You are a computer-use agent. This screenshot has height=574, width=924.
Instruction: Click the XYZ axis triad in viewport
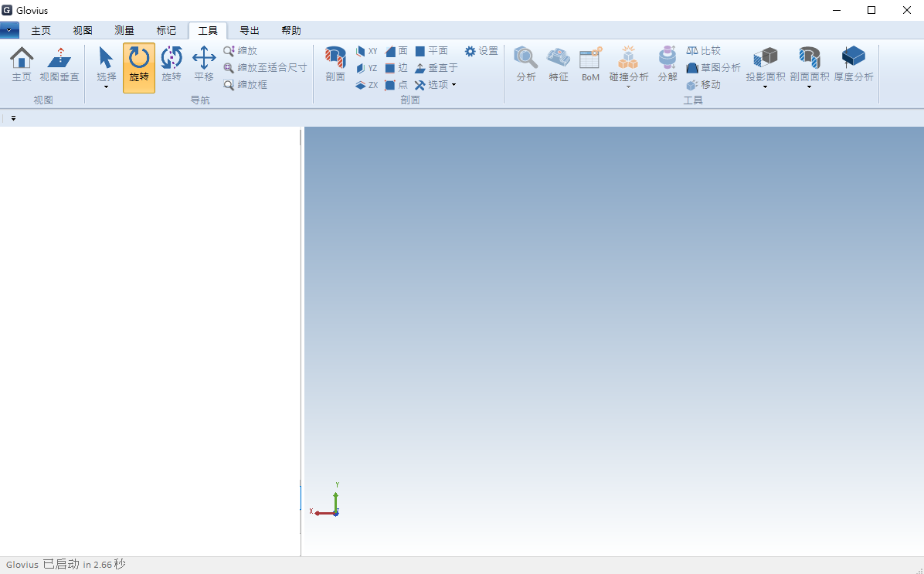coord(329,505)
